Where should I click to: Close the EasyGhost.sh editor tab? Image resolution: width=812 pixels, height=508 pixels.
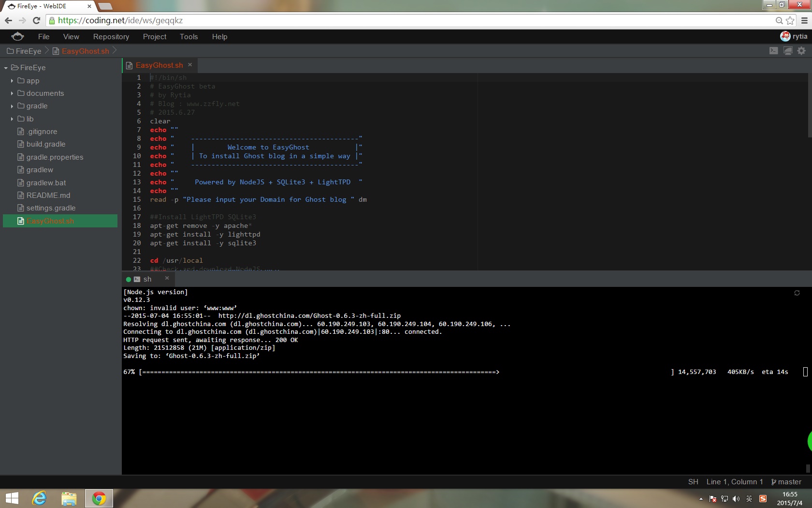click(x=190, y=65)
